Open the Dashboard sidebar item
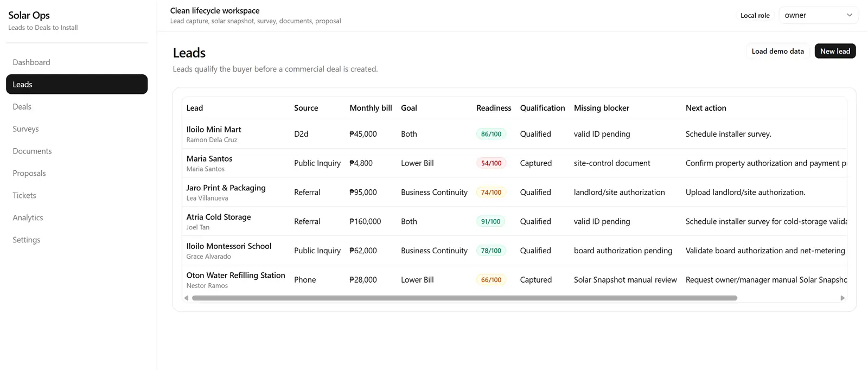 76,62
